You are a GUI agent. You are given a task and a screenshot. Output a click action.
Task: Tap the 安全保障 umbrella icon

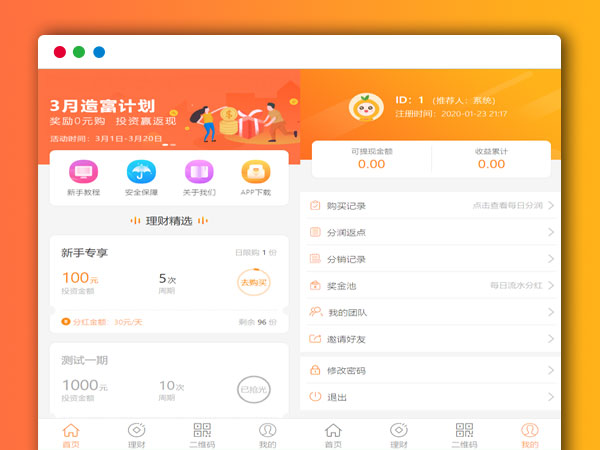(141, 172)
